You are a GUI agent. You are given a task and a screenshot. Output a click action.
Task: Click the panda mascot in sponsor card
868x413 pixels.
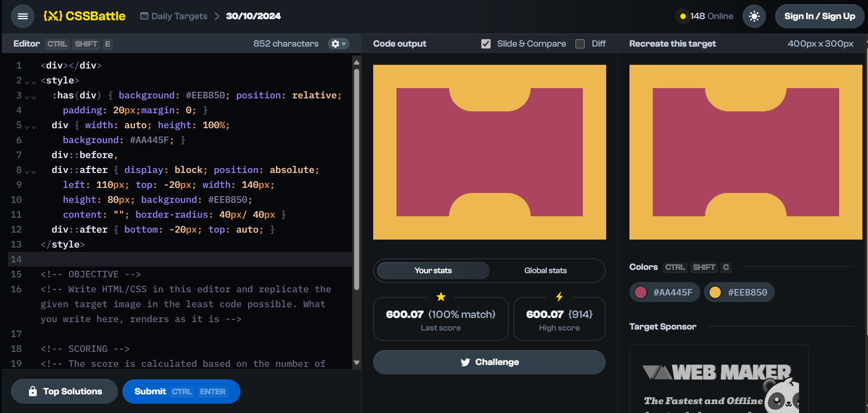(782, 395)
